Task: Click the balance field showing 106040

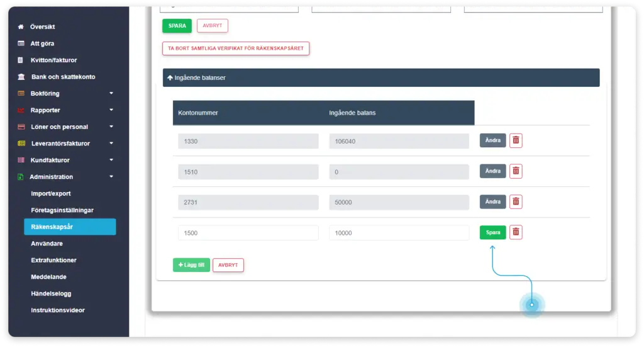Action: [399, 141]
